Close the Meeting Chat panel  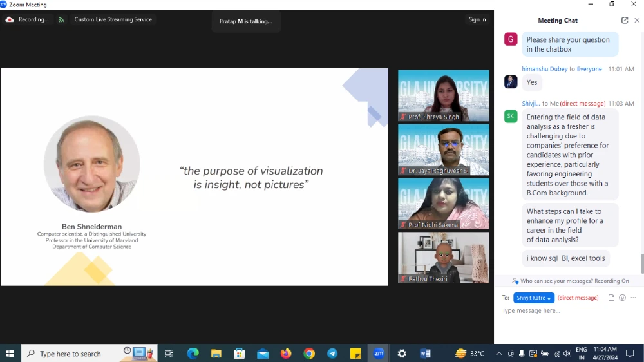pos(637,21)
